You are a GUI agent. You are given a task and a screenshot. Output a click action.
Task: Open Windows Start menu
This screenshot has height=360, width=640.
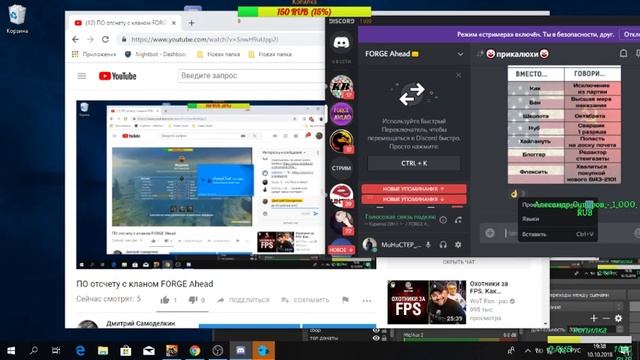(11, 350)
